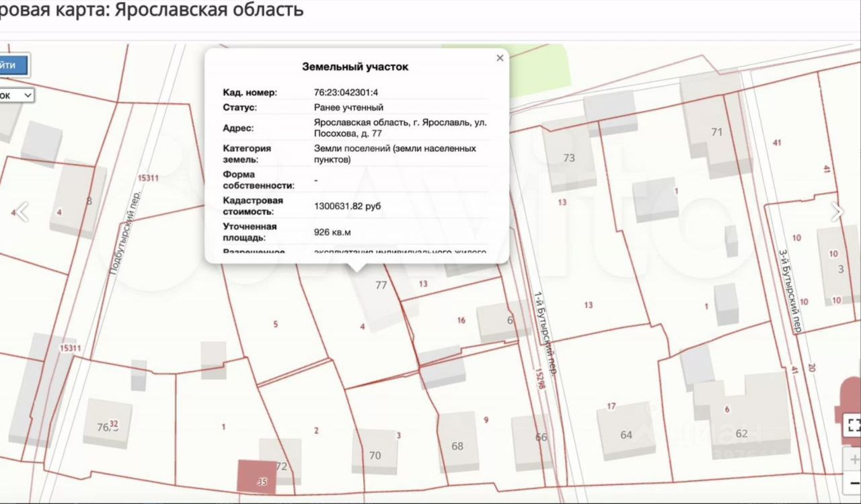
Task: Select building number 71 on map
Action: (x=716, y=132)
